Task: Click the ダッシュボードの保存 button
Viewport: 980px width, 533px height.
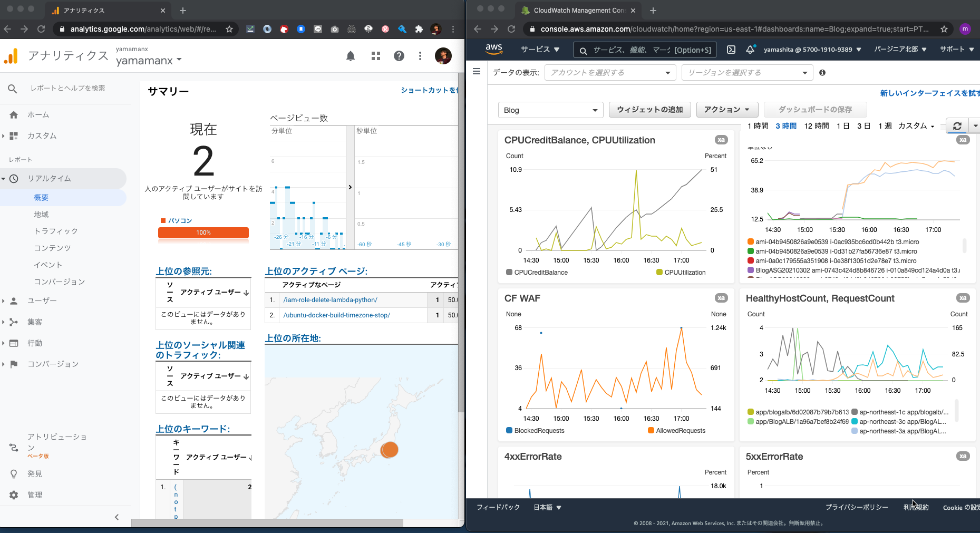Action: (x=815, y=110)
